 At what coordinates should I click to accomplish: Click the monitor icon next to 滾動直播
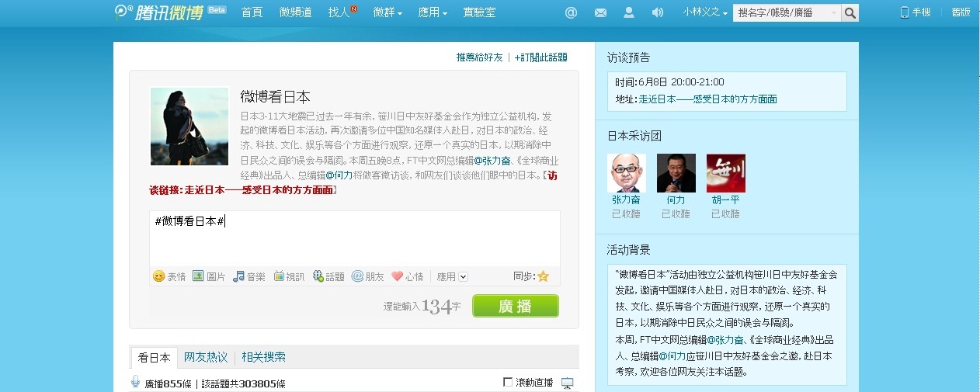pyautogui.click(x=567, y=383)
